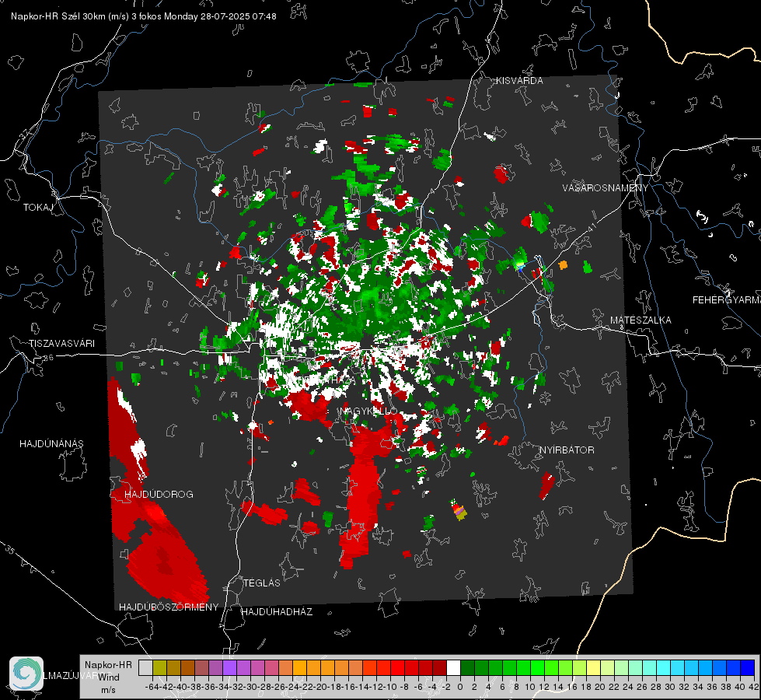Click the spiral weather logo icon
Image resolution: width=761 pixels, height=700 pixels.
(x=26, y=674)
